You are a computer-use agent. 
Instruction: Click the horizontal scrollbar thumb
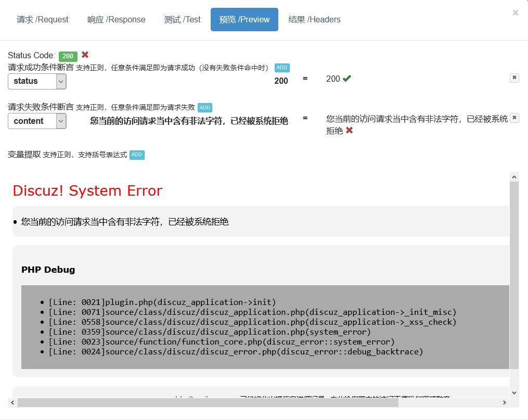pos(208,403)
